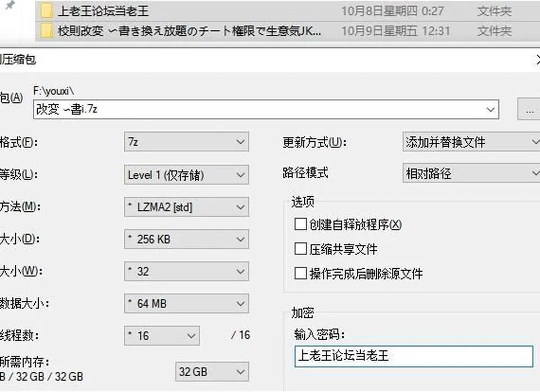The height and width of the screenshot is (392, 540).
Task: Open the LZMA2 [std] method dropdown
Action: click(186, 207)
